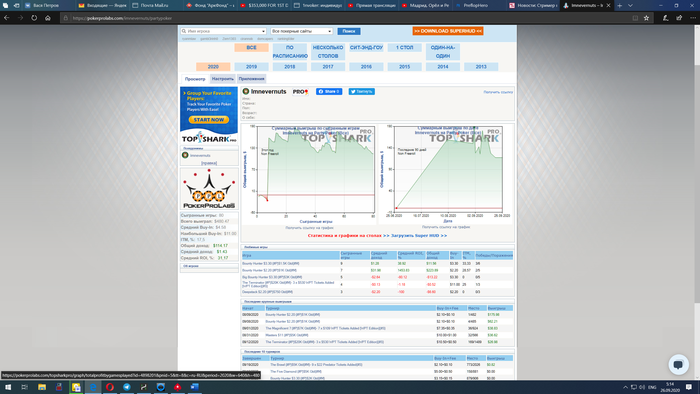
Task: Click the browser Refresh icon
Action: coord(34,18)
